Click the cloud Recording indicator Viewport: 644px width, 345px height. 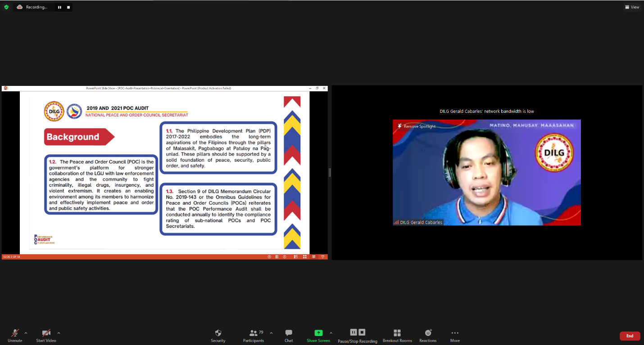32,7
